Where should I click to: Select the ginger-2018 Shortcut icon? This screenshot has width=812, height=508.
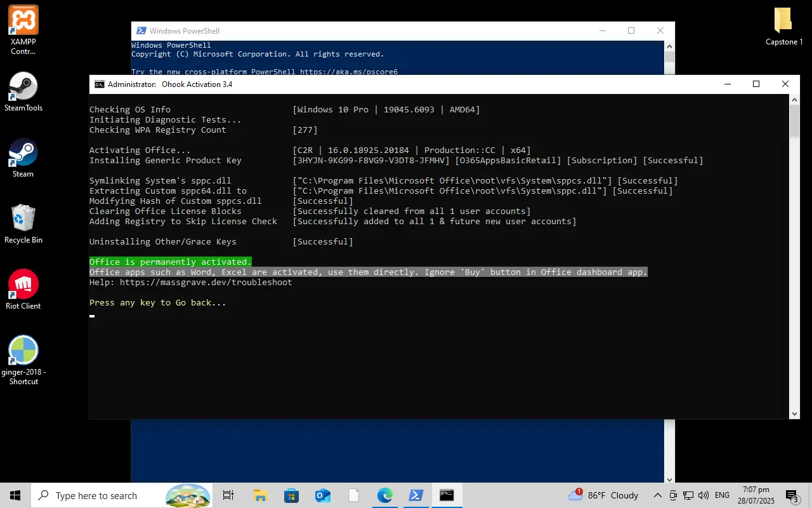tap(23, 360)
